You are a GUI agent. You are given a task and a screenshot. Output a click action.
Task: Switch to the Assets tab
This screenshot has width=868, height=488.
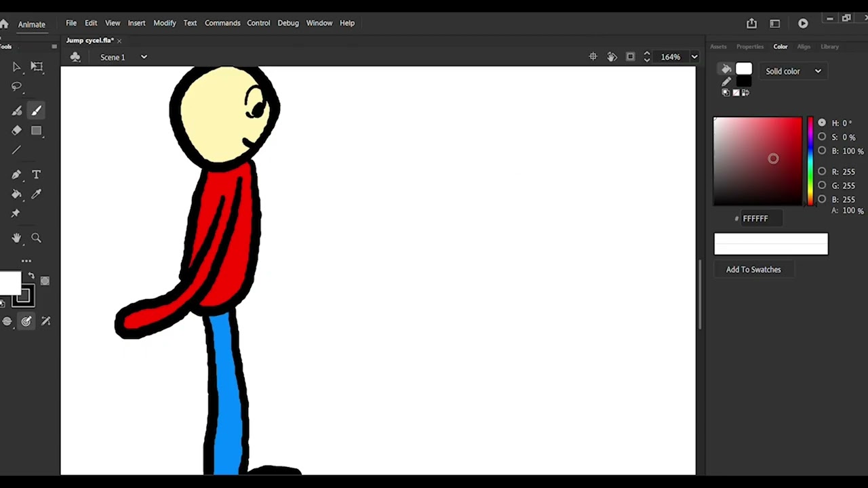(x=718, y=47)
